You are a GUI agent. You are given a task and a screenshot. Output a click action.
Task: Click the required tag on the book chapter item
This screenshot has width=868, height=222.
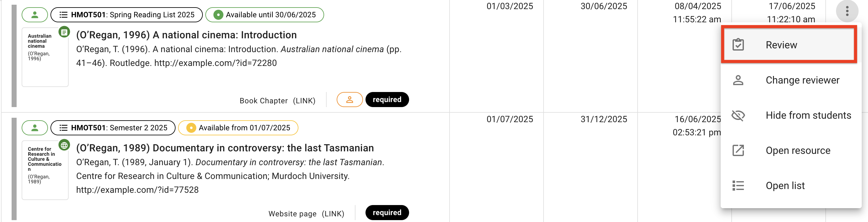[x=387, y=100]
